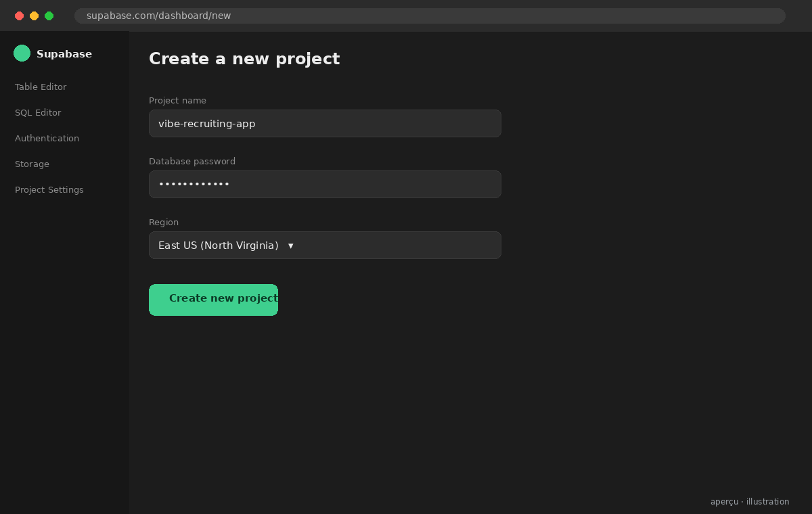Screen dimensions: 812x514
Task: Click the "Region" label text
Action: point(164,222)
